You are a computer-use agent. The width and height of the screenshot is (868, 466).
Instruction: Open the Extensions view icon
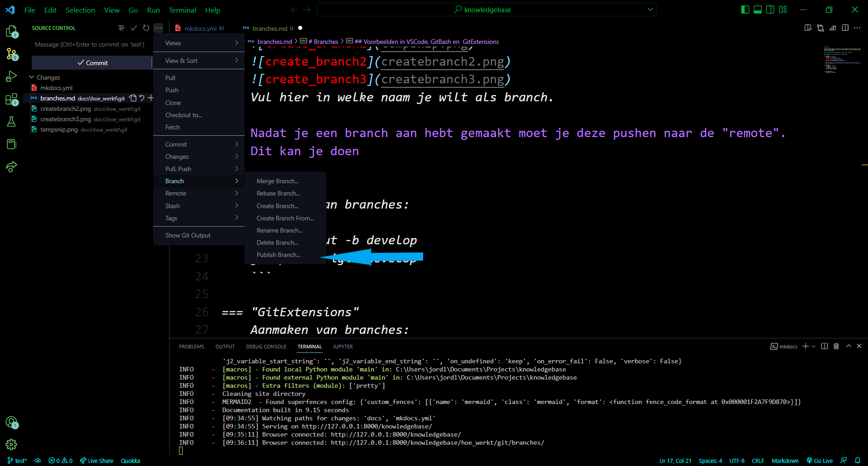point(11,100)
